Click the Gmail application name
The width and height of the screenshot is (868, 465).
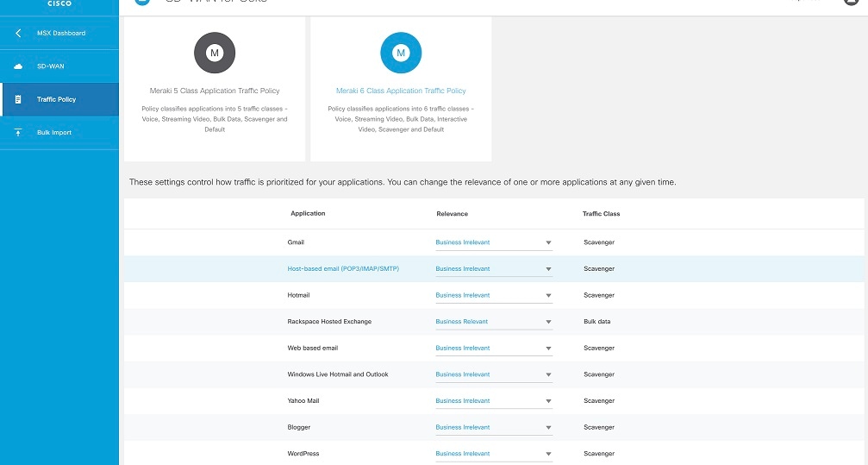tap(296, 242)
